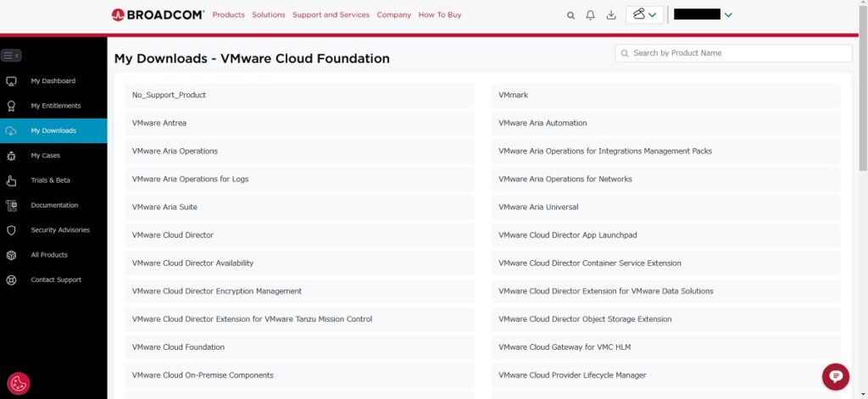Open VMware Aria Operations for Logs
The image size is (868, 399).
(299, 180)
